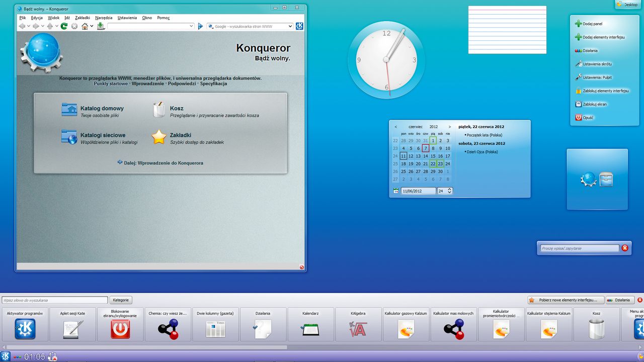Viewport: 644px width, 362px height.
Task: Select the Aktywator programów widget icon
Action: [x=25, y=329]
